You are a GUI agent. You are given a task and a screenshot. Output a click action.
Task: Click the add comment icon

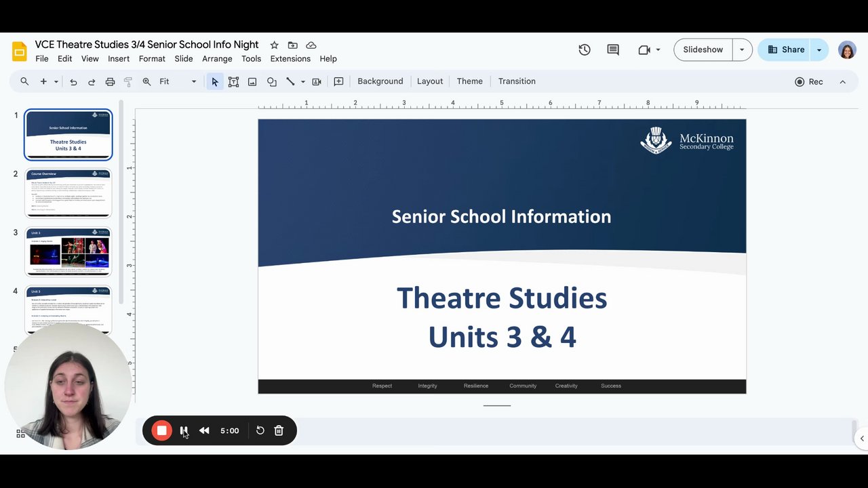(338, 81)
